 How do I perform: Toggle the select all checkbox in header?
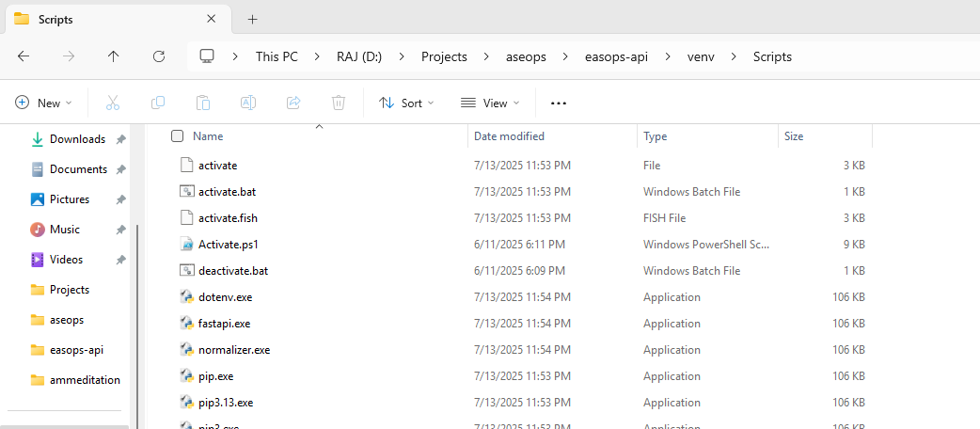point(178,136)
